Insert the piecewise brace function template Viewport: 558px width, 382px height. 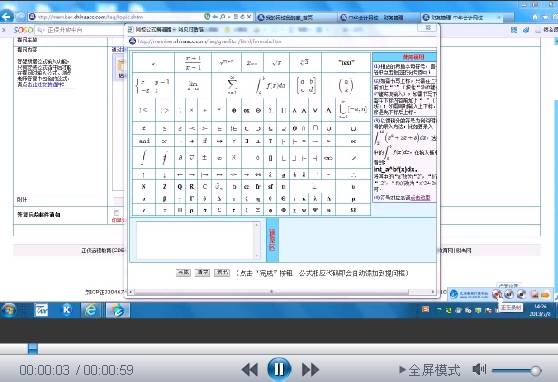pos(153,85)
